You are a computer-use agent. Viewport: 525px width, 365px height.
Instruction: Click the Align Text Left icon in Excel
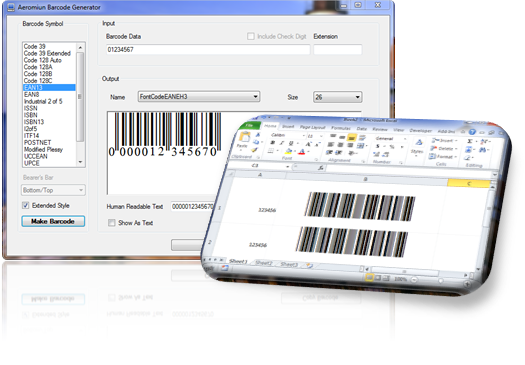click(330, 145)
